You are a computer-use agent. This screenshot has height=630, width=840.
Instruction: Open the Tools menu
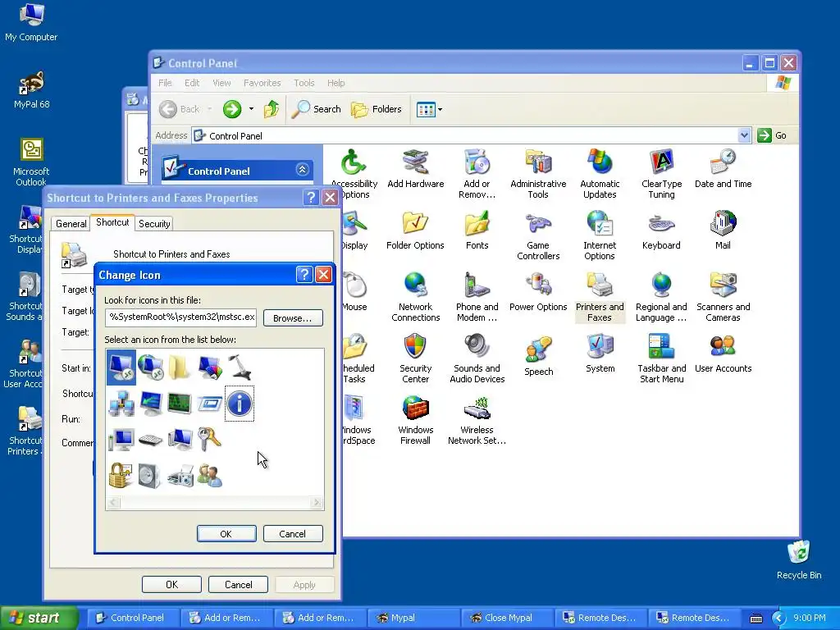(304, 83)
